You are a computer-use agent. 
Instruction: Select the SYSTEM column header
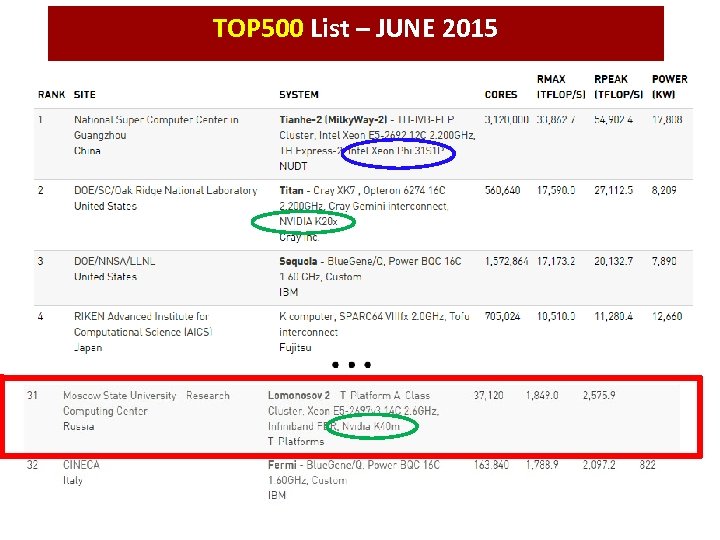tap(298, 95)
